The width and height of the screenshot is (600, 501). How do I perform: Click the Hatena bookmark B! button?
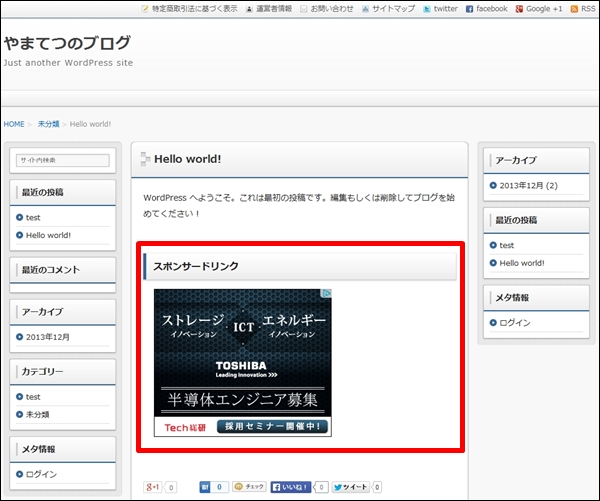click(205, 487)
